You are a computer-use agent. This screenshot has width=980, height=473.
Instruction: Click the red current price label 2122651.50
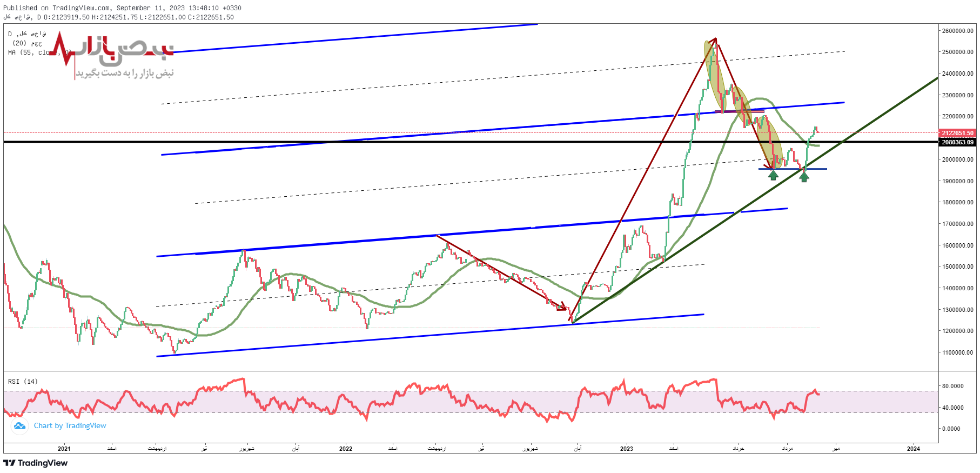tap(957, 133)
